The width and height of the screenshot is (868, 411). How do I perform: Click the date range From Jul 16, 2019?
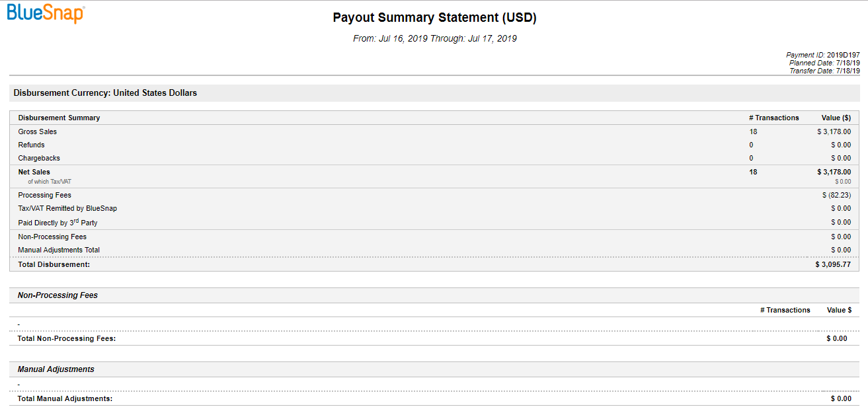pos(435,38)
